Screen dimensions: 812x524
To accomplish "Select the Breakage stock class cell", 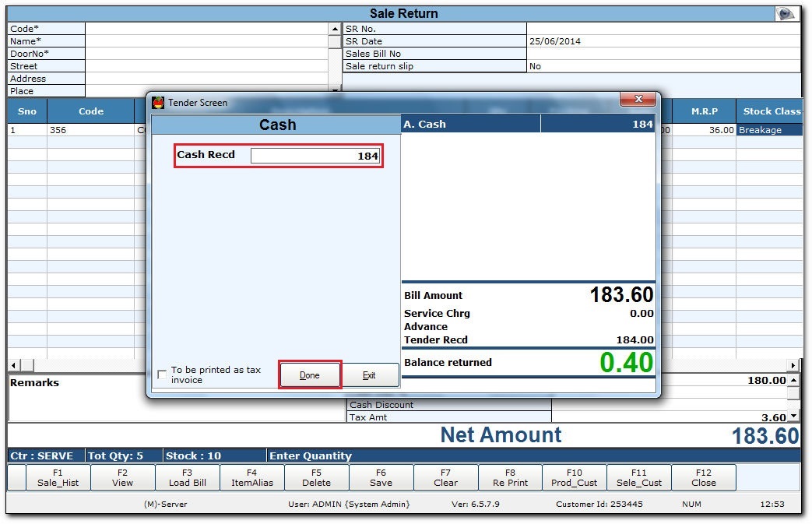I will 769,130.
